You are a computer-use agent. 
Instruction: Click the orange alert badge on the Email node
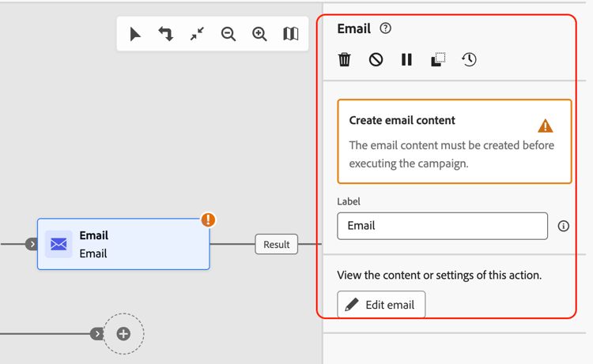(208, 220)
